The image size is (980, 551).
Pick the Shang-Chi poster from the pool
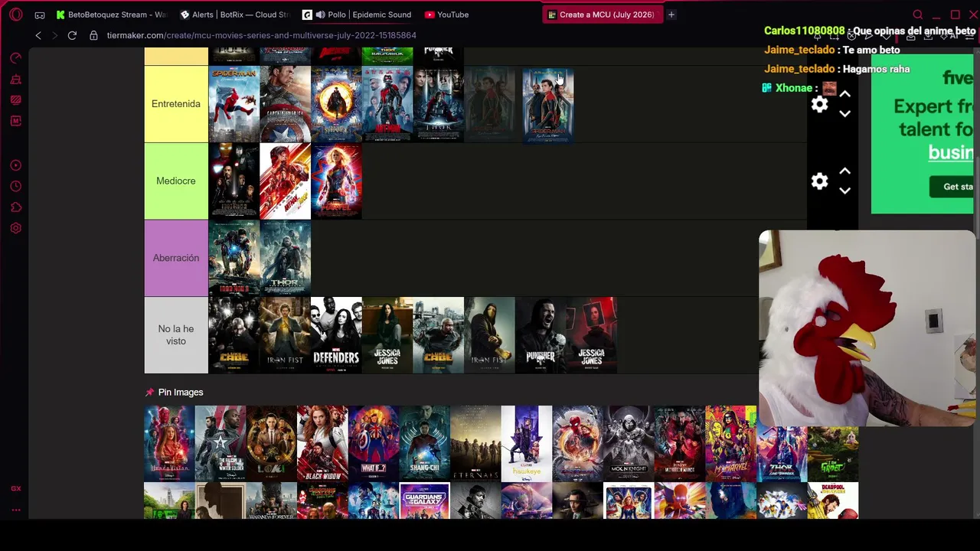click(x=424, y=444)
